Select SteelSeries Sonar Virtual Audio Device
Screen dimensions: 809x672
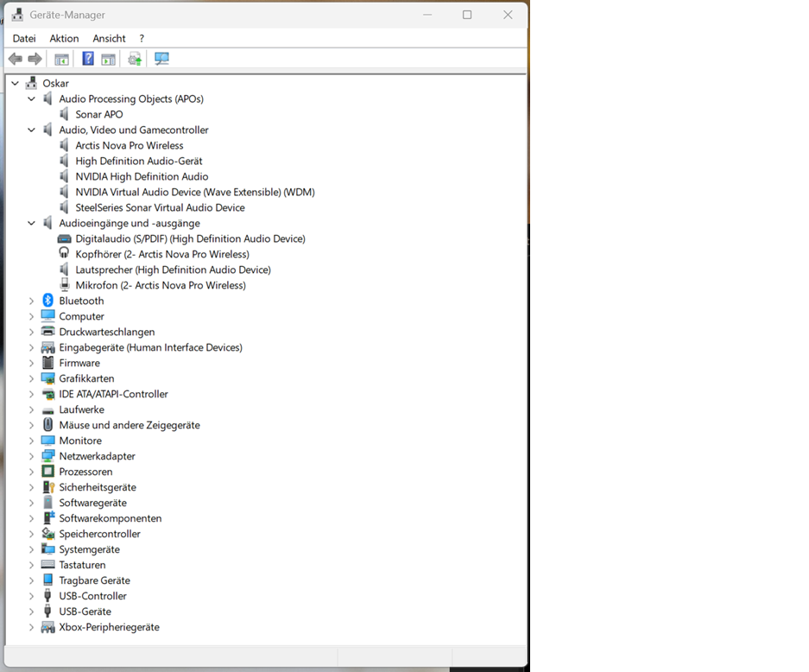click(x=160, y=207)
